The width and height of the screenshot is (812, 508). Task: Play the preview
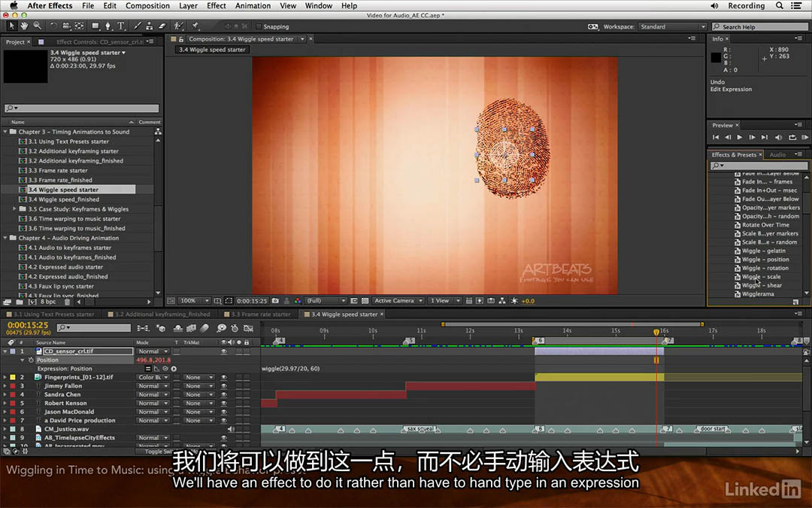(740, 138)
